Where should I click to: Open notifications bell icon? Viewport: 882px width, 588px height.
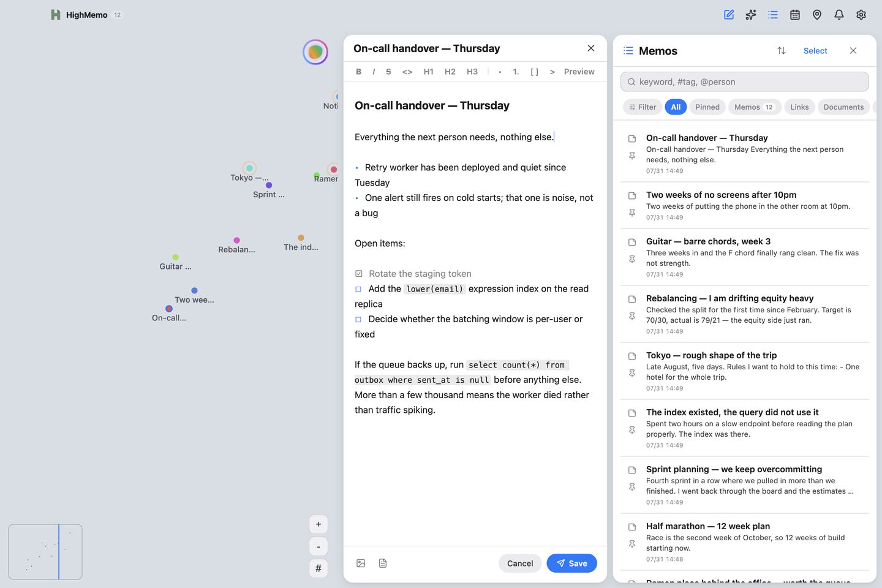click(839, 15)
